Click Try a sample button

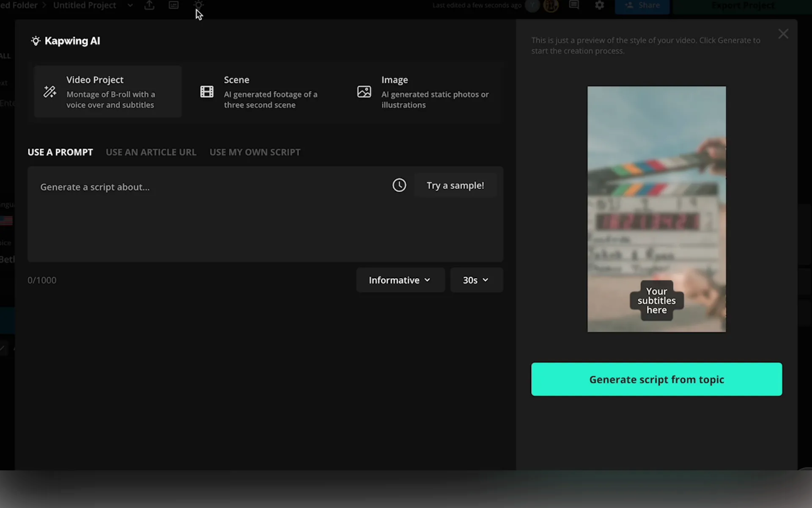point(455,185)
